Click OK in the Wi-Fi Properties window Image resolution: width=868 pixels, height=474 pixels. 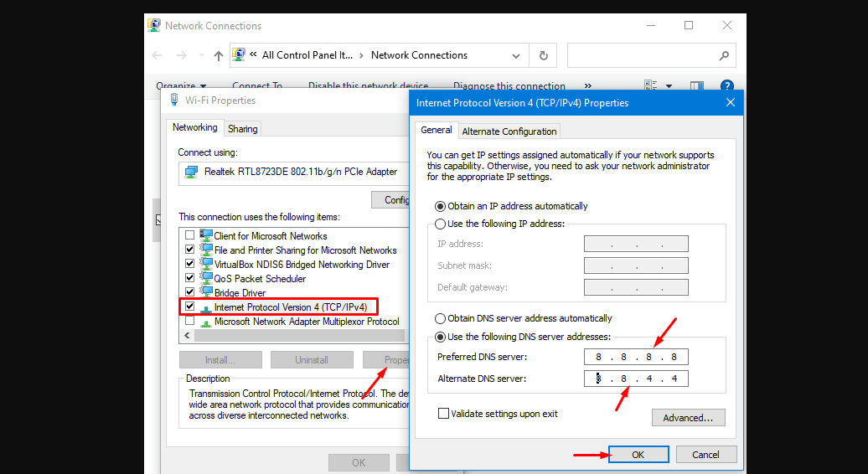click(359, 462)
